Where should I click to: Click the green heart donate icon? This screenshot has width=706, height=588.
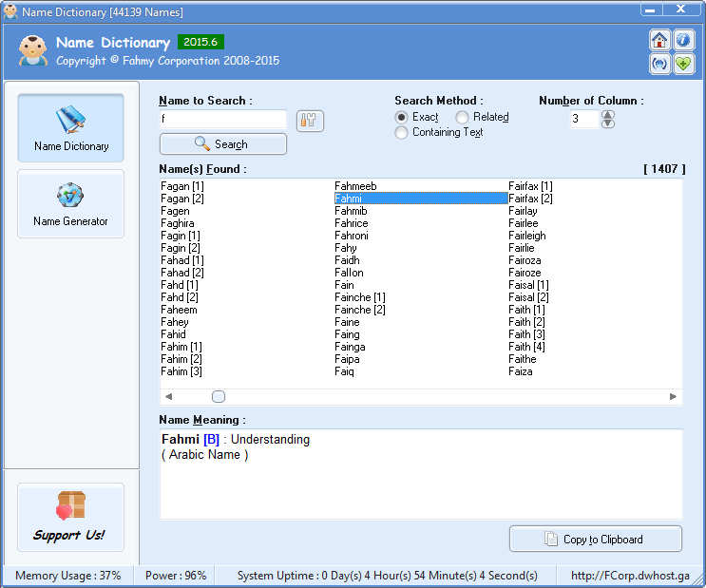click(683, 64)
